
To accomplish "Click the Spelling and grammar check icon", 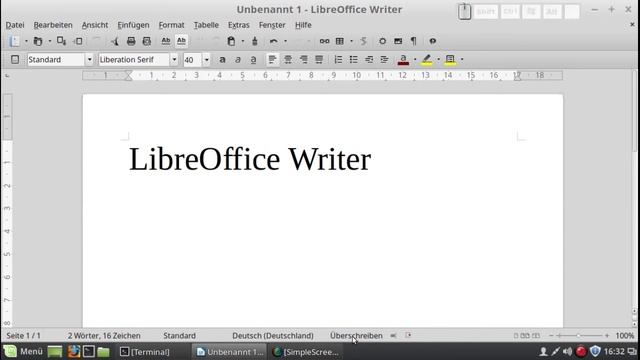I will (x=166, y=41).
